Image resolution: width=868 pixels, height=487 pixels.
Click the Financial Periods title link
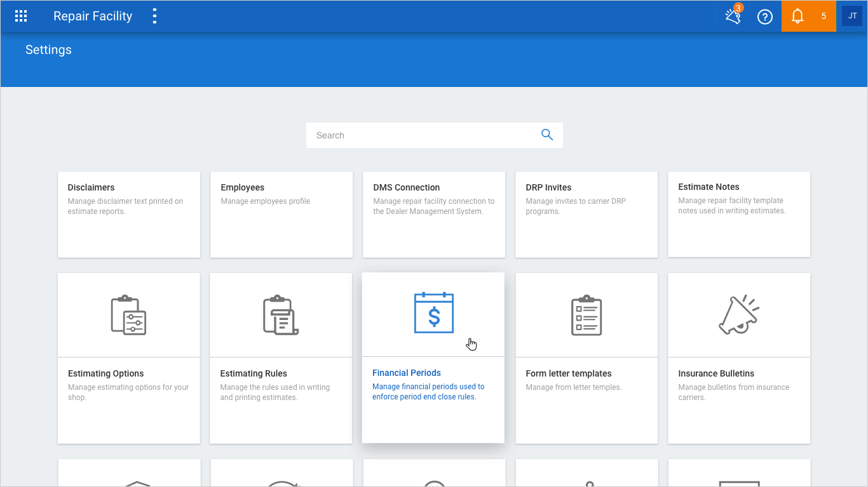[x=407, y=373]
